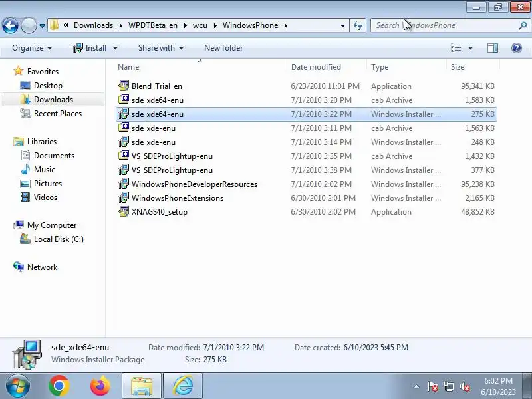Open Internet Explorer from taskbar
The image size is (532, 399).
[183, 386]
